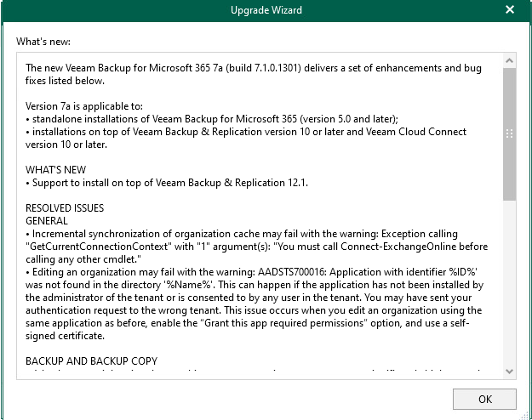
Task: Click the OK button
Action: pyautogui.click(x=484, y=399)
